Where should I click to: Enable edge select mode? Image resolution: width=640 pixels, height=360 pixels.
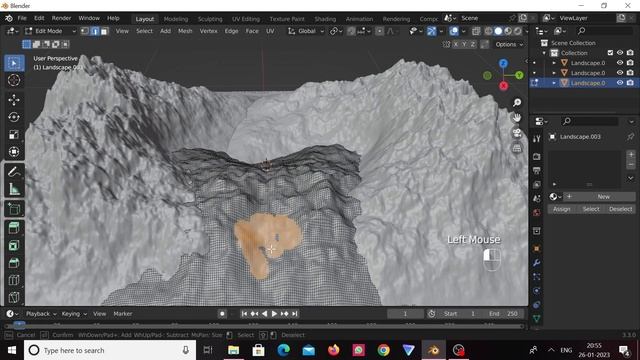95,31
